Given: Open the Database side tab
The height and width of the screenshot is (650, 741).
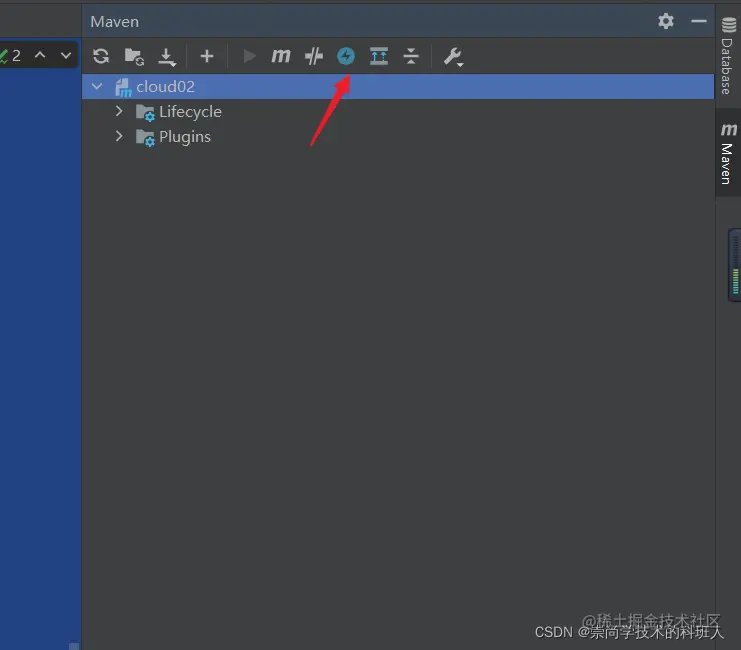Looking at the screenshot, I should point(728,55).
